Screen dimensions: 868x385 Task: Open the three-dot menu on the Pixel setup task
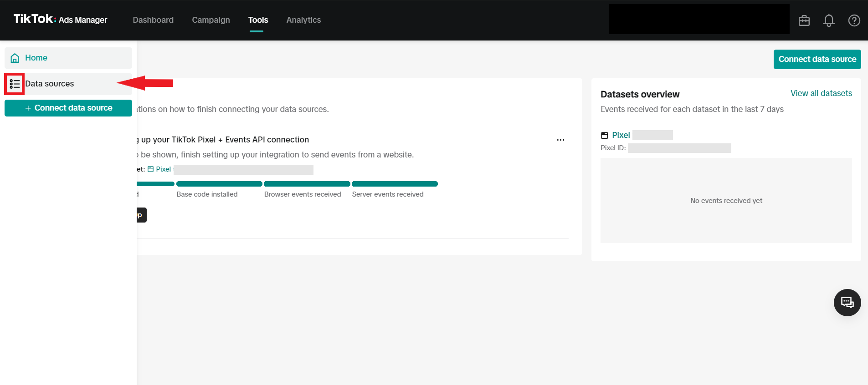560,140
